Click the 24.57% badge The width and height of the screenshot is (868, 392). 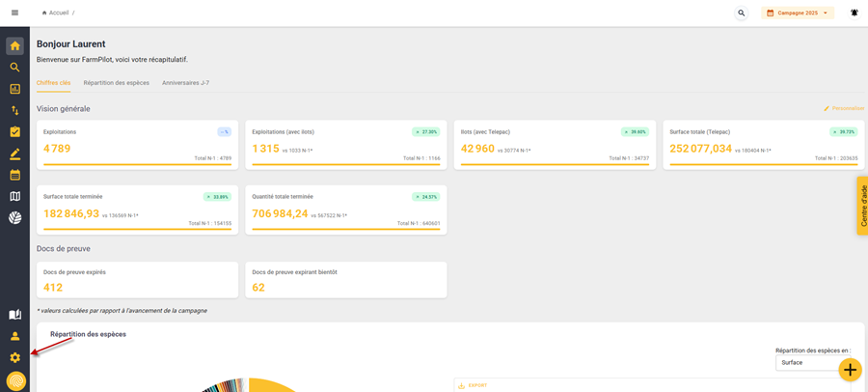click(425, 197)
